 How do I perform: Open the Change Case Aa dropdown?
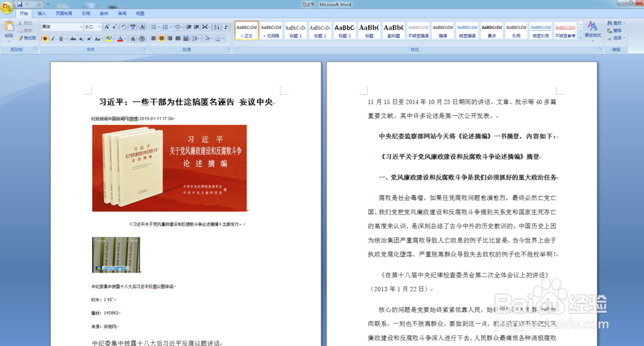pyautogui.click(x=98, y=39)
